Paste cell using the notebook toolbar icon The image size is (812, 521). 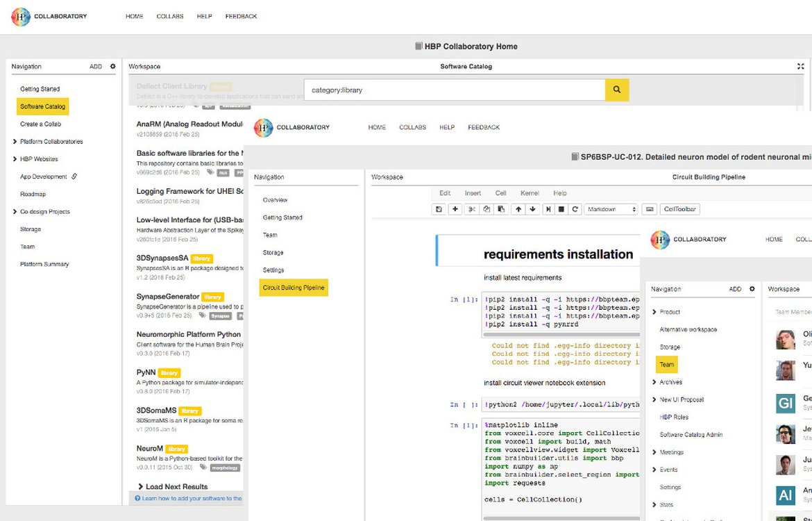(x=501, y=209)
